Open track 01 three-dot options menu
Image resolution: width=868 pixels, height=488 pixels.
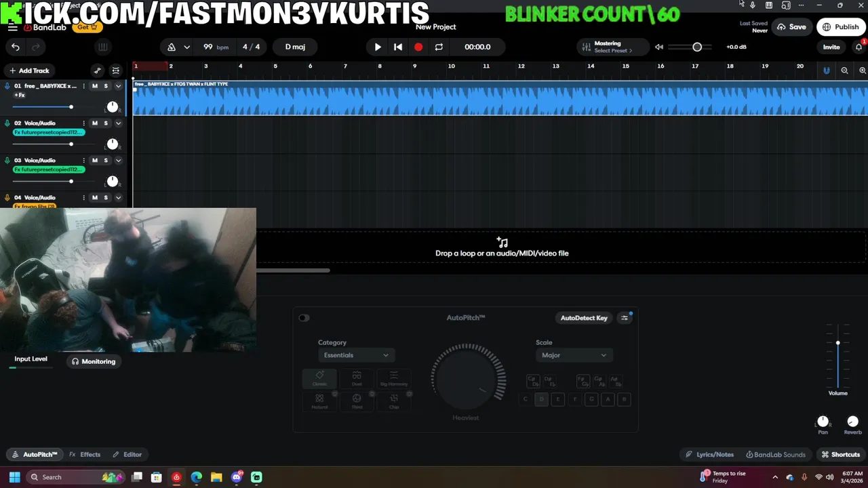[x=84, y=86]
